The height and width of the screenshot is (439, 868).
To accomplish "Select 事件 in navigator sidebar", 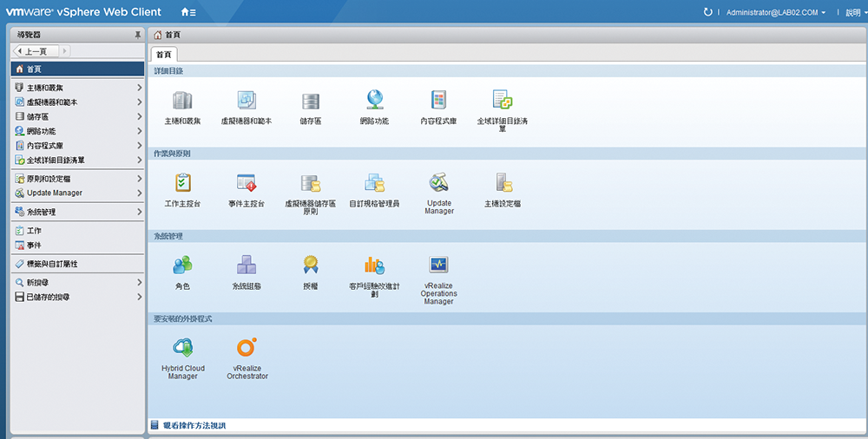I will pos(77,245).
